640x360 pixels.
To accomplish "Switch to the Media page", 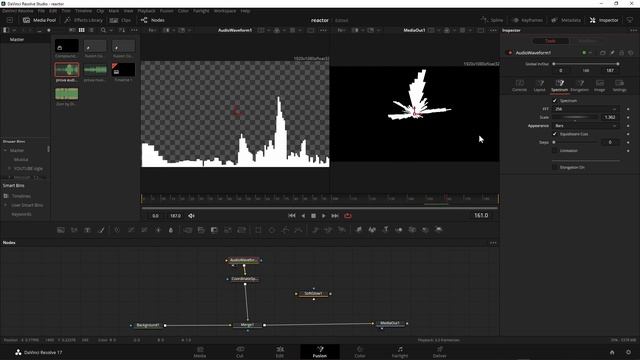I will tap(200, 351).
